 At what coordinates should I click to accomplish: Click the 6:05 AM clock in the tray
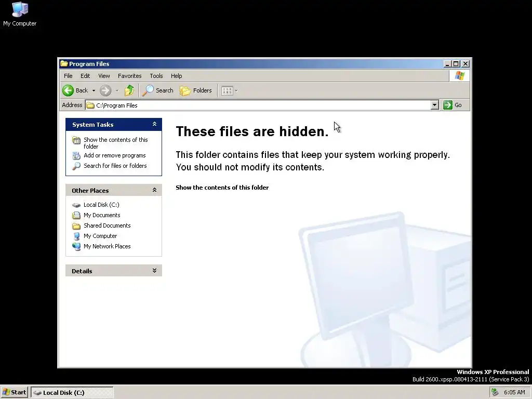(x=514, y=392)
